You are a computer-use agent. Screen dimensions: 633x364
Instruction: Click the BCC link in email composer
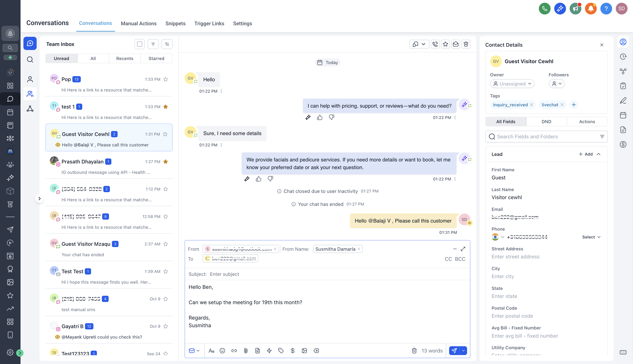[x=460, y=259]
